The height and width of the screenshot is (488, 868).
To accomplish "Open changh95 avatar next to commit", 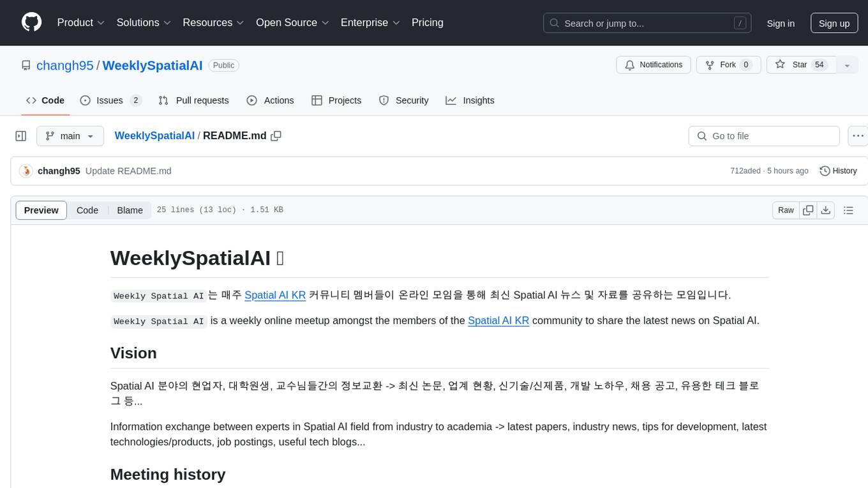I will coord(26,171).
